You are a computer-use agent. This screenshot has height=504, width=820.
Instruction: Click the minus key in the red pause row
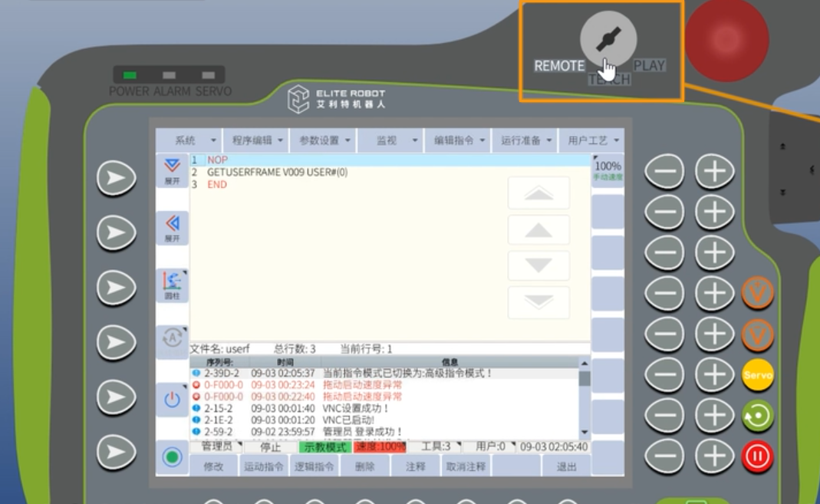(665, 456)
